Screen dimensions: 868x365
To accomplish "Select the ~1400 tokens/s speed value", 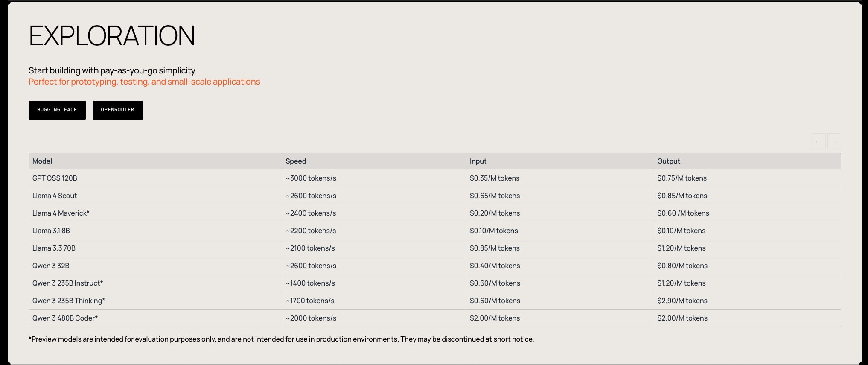I will click(310, 283).
